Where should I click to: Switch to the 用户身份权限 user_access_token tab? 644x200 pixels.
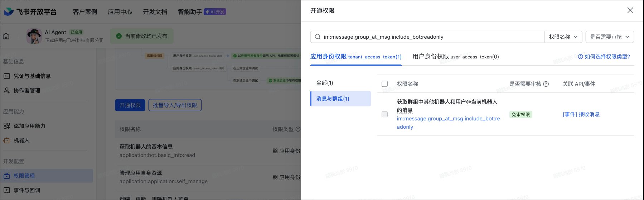tap(456, 57)
